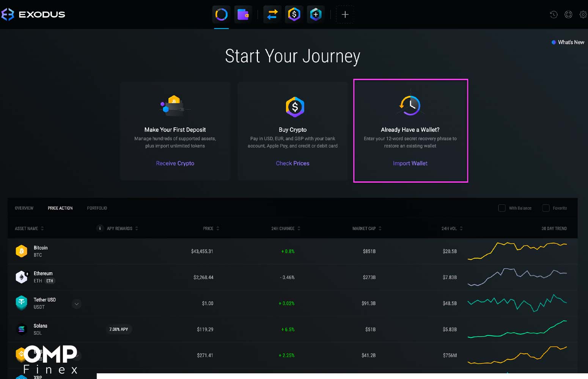Sort by APY Rewards column
The height and width of the screenshot is (379, 588).
pyautogui.click(x=123, y=229)
